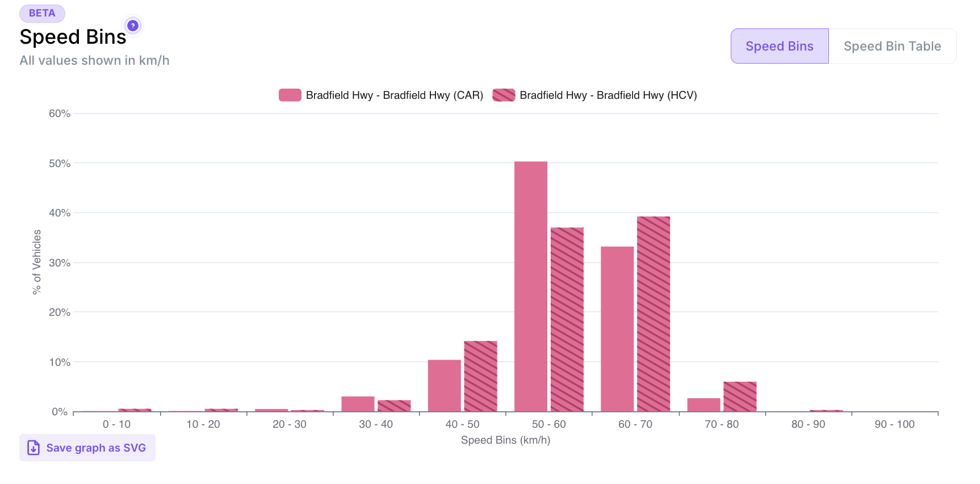Select the solid pink CAR legend swatch
The height and width of the screenshot is (484, 980).
290,95
